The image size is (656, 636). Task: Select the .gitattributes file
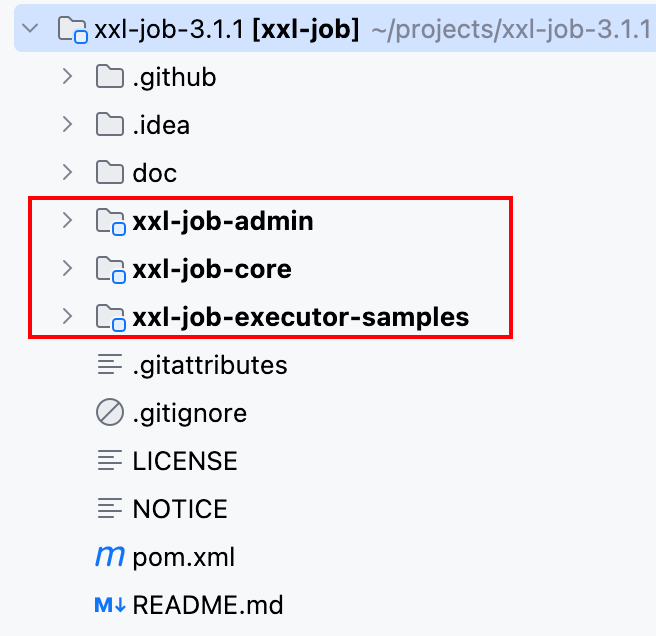[x=210, y=365]
